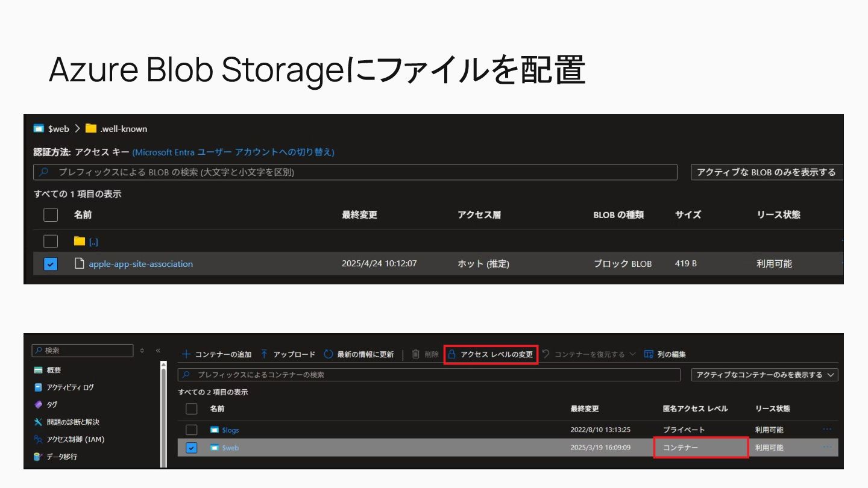Click the .well-known folder breadcrumb icon
The width and height of the screenshot is (868, 488).
(x=91, y=128)
